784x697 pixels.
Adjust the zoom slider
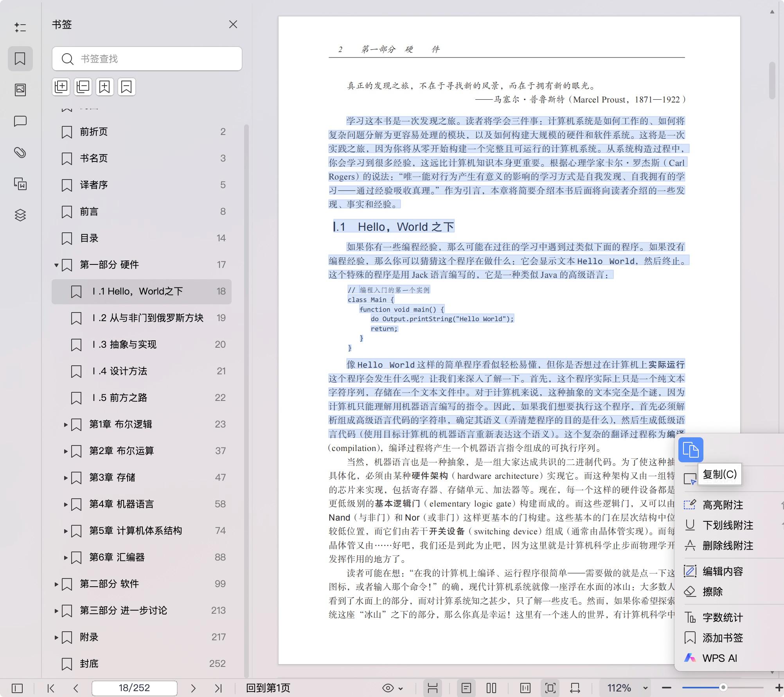[x=723, y=687]
